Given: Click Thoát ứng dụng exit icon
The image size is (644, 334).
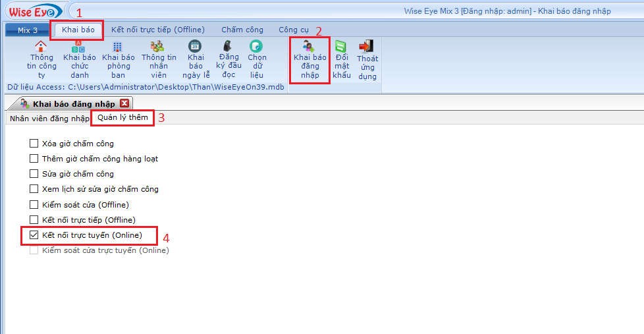Looking at the screenshot, I should click(x=367, y=47).
